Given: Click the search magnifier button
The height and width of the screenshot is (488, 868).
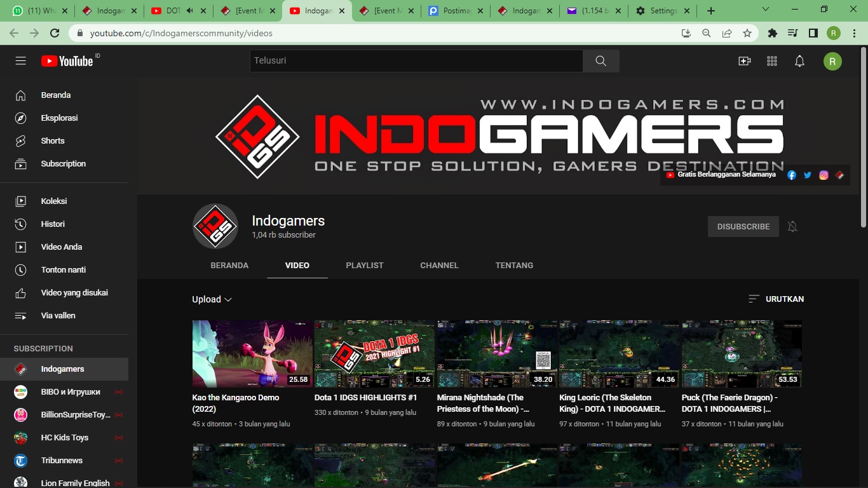Looking at the screenshot, I should pyautogui.click(x=600, y=61).
